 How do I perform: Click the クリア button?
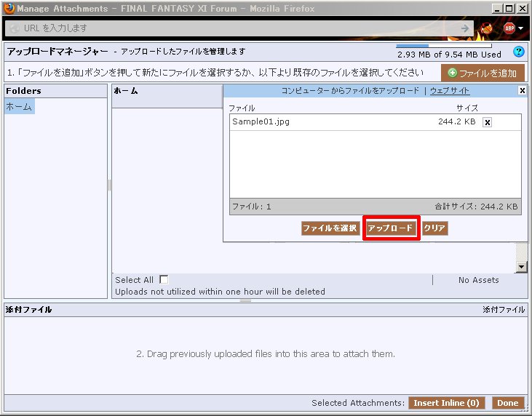tap(434, 228)
